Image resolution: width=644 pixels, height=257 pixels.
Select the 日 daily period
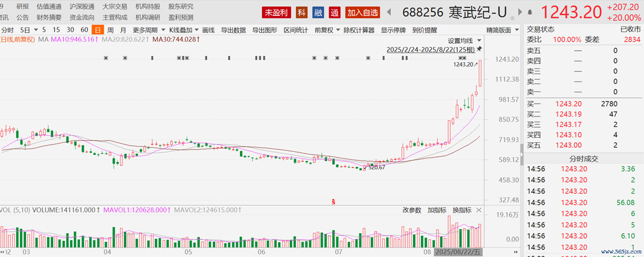98,30
